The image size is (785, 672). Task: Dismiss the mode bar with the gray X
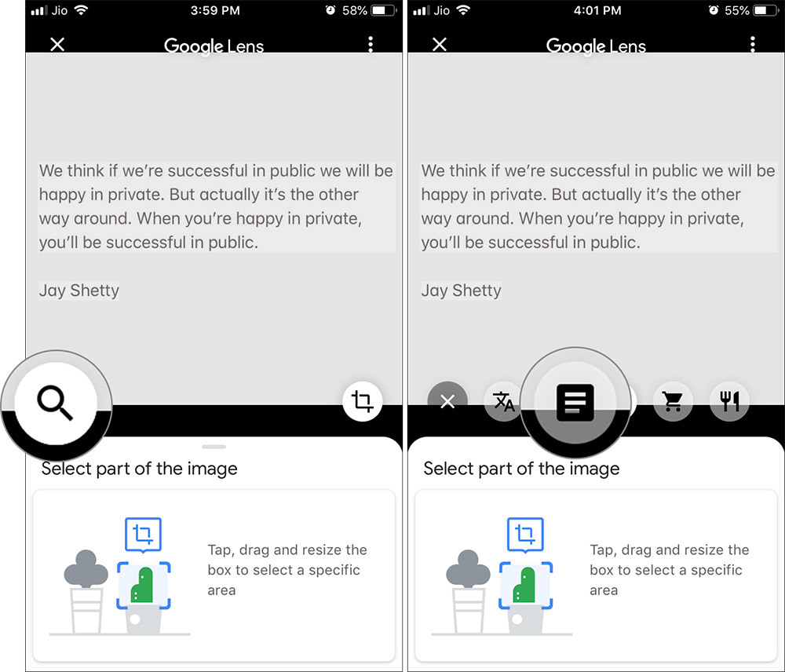447,402
